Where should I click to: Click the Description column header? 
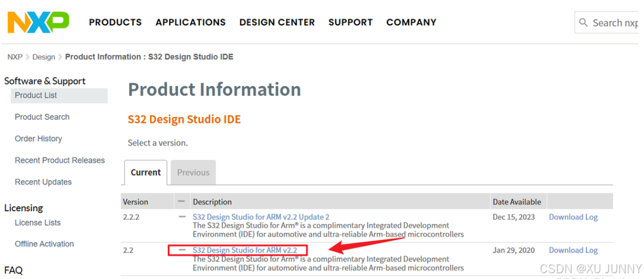coord(212,202)
